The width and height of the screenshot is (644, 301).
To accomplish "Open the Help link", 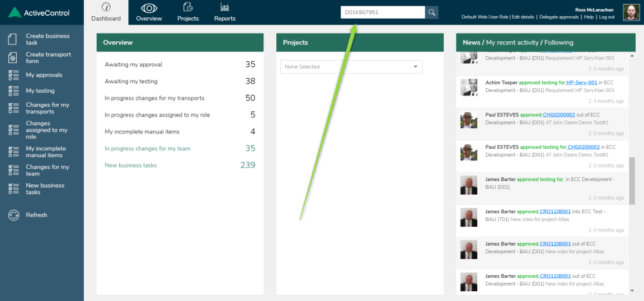I will click(589, 17).
